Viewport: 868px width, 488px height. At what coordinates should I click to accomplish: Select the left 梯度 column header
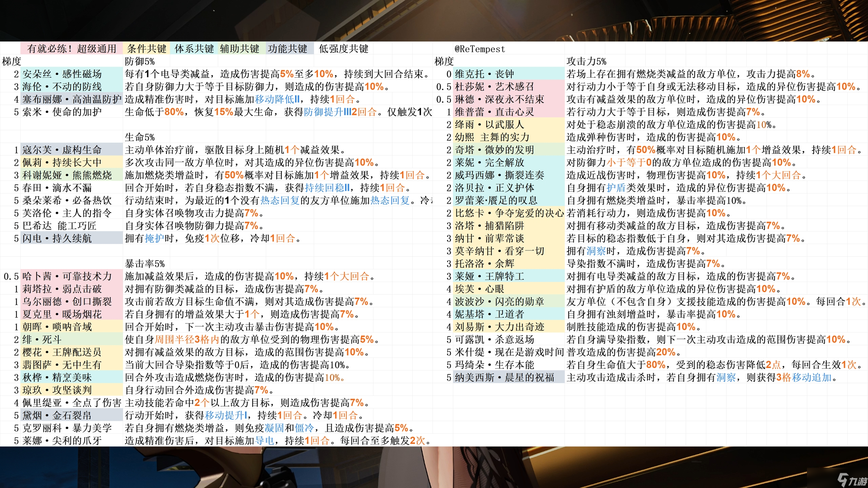[x=12, y=61]
